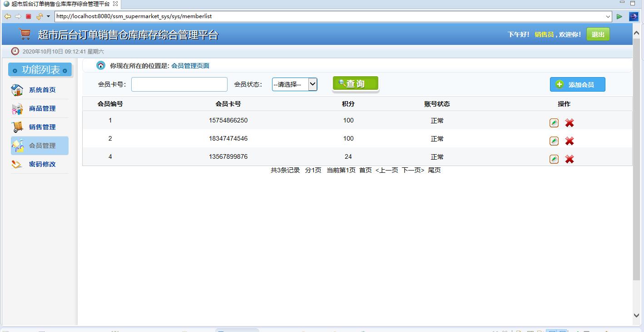Delete member 15754866250 using its red X icon
Viewport: 644px width, 332px height.
(569, 122)
